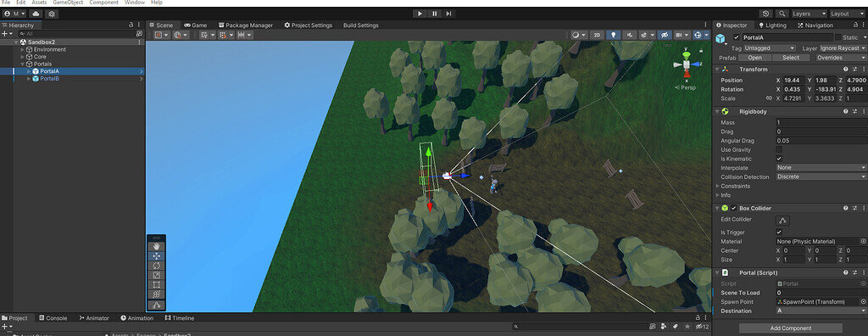This screenshot has width=868, height=336.
Task: Click the Hierarchy search-by-type icon
Action: [139, 34]
